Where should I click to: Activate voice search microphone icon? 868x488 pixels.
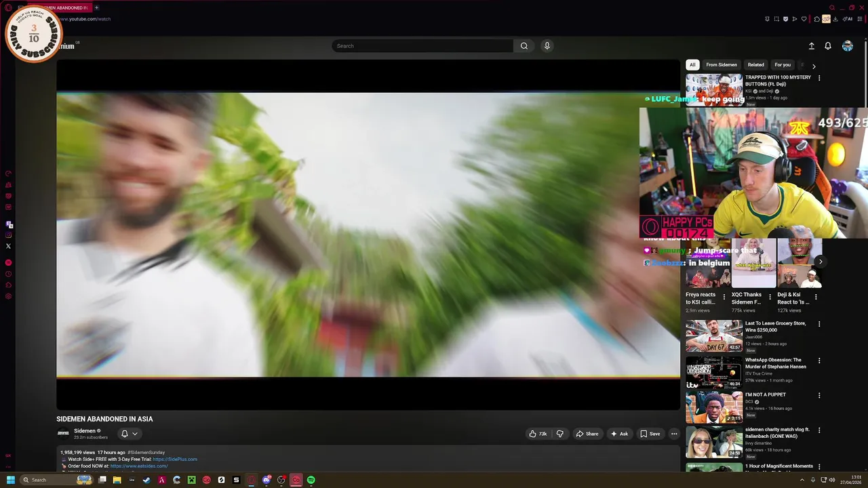point(547,46)
